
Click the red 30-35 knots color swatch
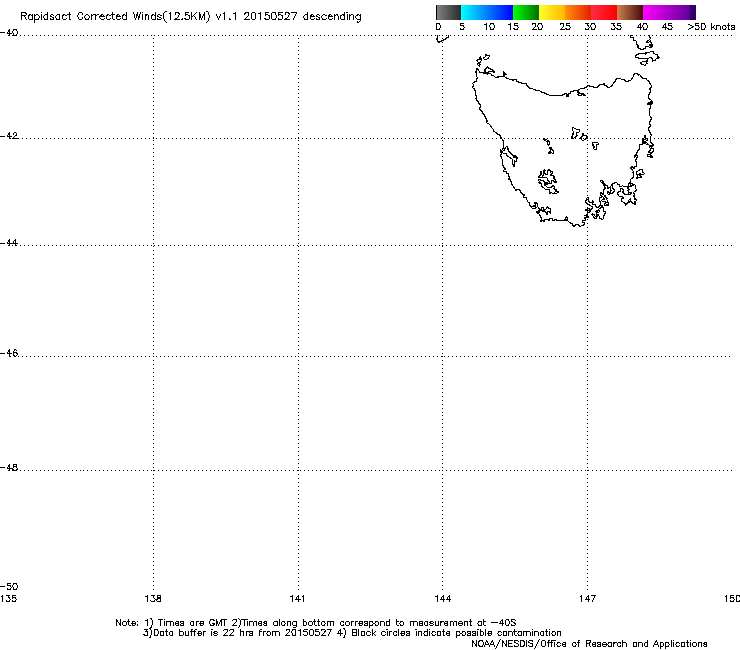tap(604, 12)
